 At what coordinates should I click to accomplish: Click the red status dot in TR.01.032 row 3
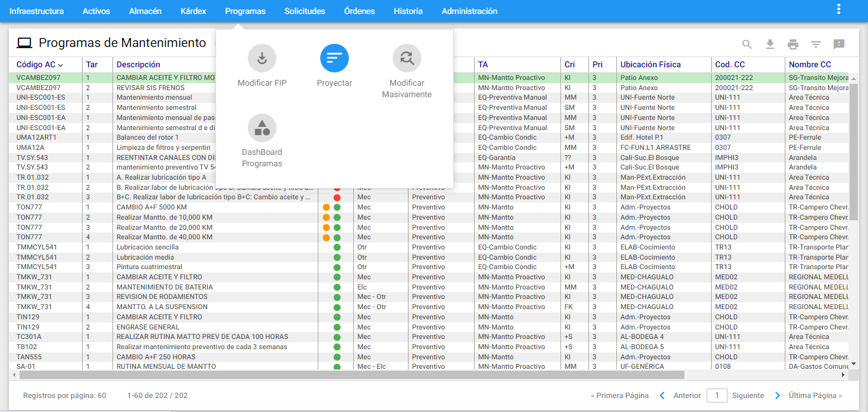tap(337, 198)
